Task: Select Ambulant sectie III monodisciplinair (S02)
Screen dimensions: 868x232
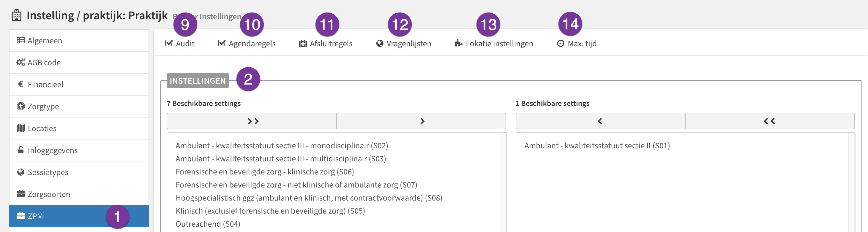Action: 282,145
